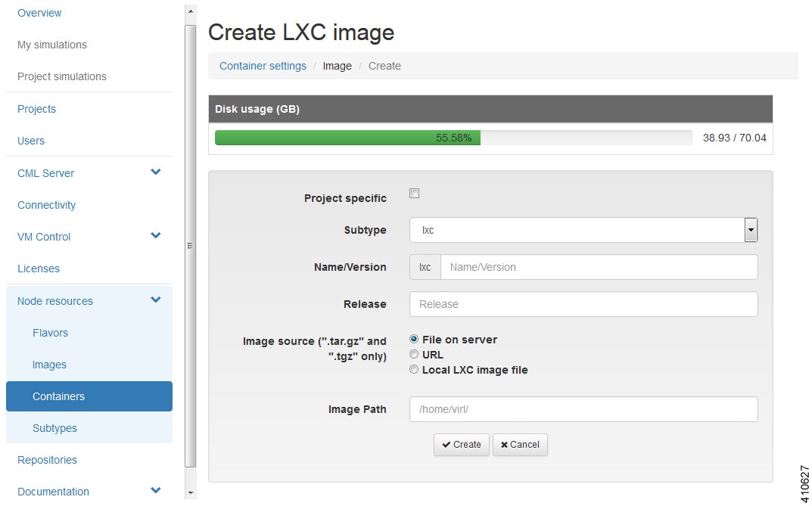The width and height of the screenshot is (812, 506).
Task: Expand the Documentation chevron
Action: pyautogui.click(x=155, y=490)
